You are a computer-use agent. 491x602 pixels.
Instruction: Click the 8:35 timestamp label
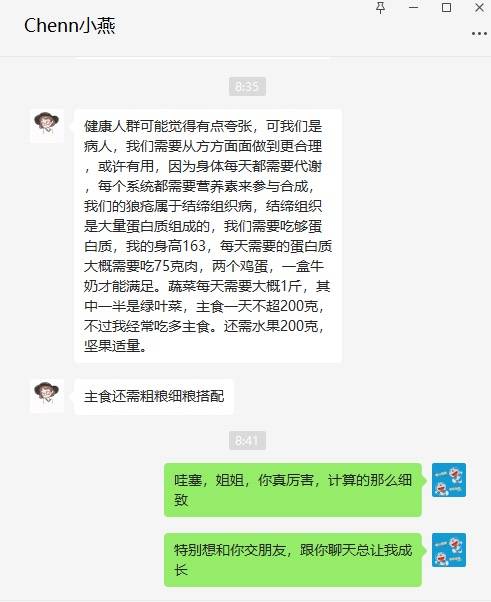(247, 86)
